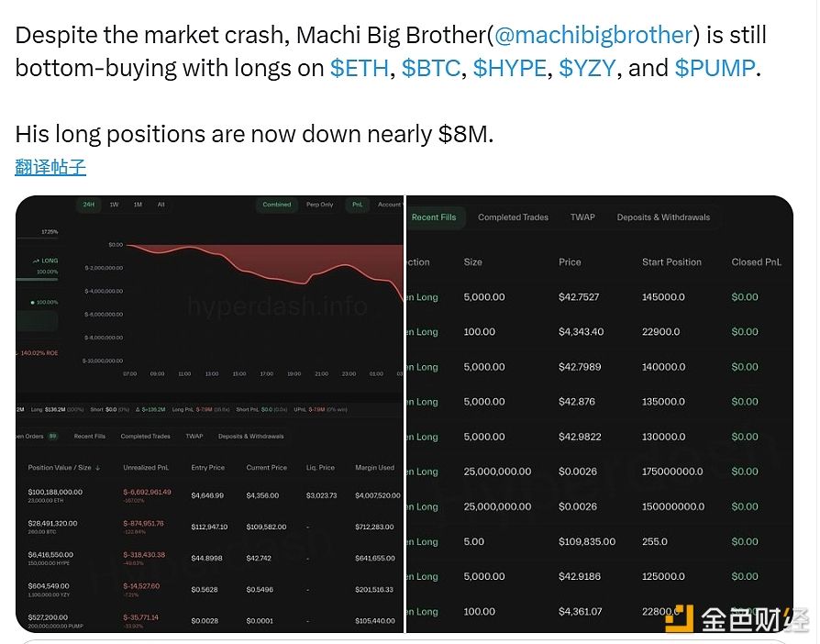Open the $HYPE cashtag link
The image size is (820, 644).
tap(510, 69)
